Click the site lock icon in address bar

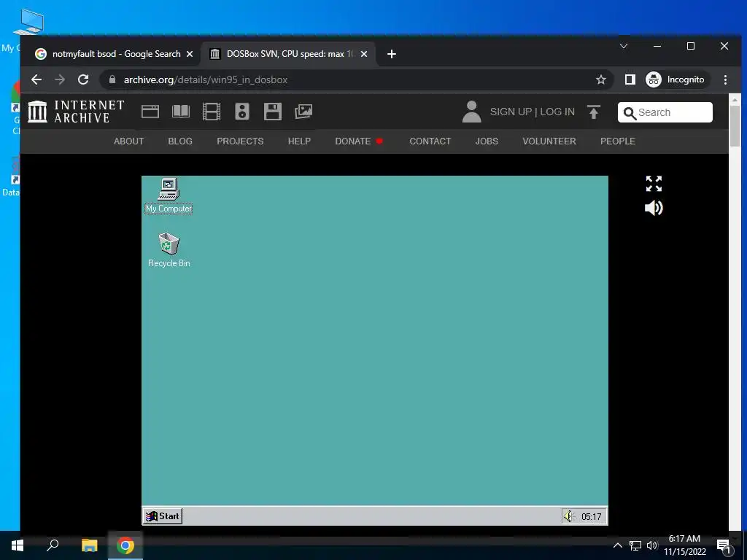point(112,79)
